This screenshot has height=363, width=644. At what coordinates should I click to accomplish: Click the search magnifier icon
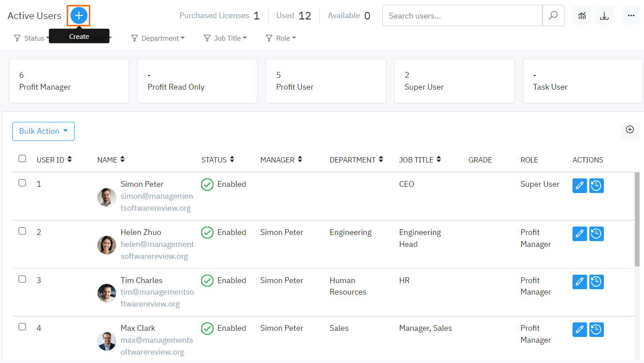(x=553, y=16)
